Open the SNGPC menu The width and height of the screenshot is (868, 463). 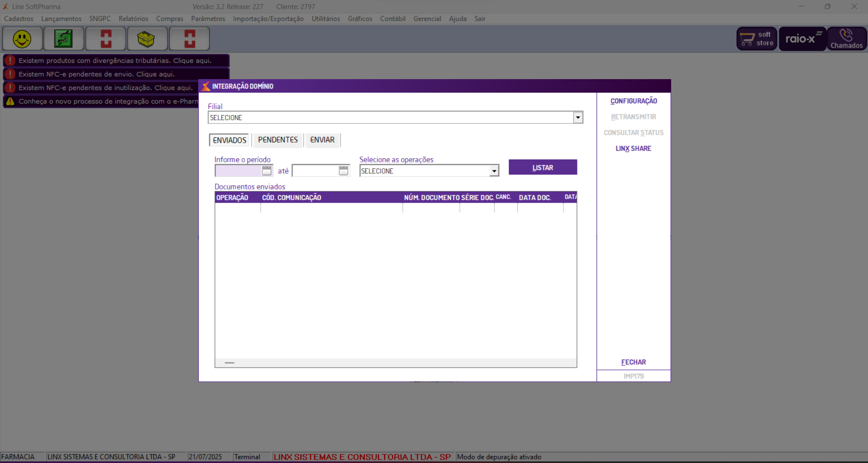coord(100,19)
